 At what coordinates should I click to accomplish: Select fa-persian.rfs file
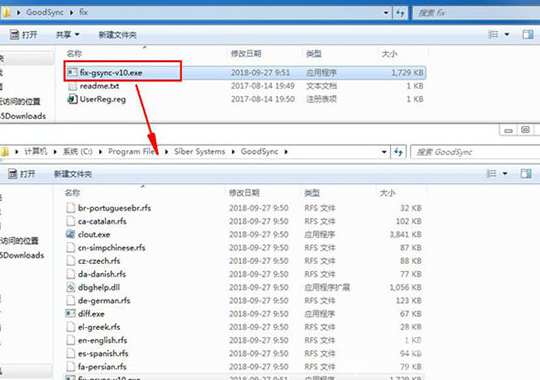coord(102,367)
